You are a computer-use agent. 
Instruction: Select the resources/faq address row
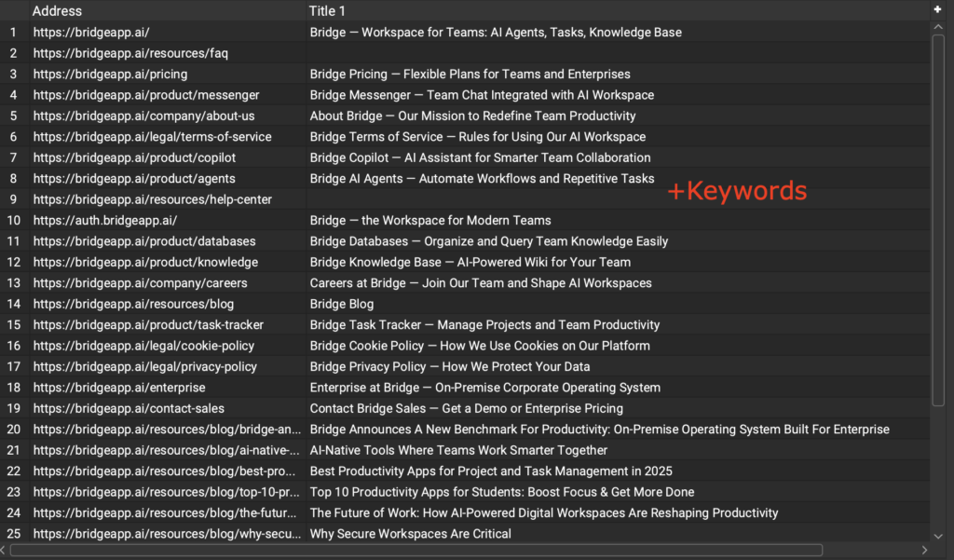pyautogui.click(x=130, y=53)
